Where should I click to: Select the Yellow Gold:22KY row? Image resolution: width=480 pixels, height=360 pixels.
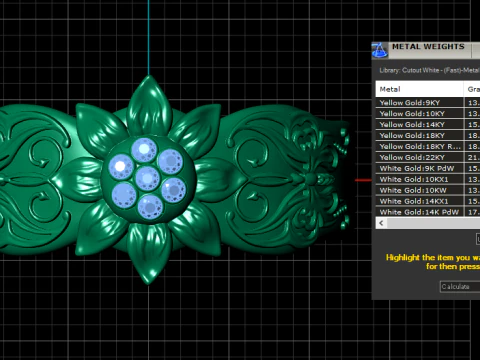[428, 157]
